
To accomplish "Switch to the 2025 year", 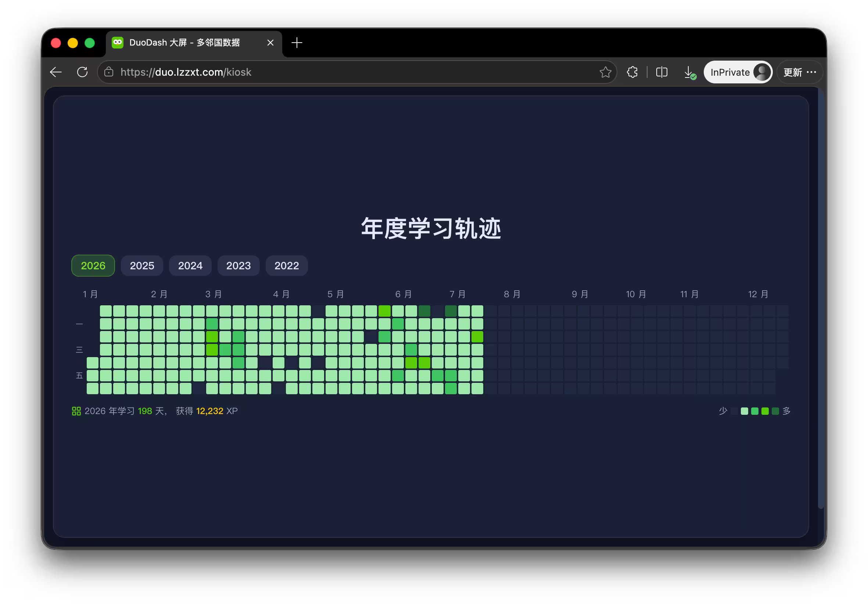I will pyautogui.click(x=142, y=266).
